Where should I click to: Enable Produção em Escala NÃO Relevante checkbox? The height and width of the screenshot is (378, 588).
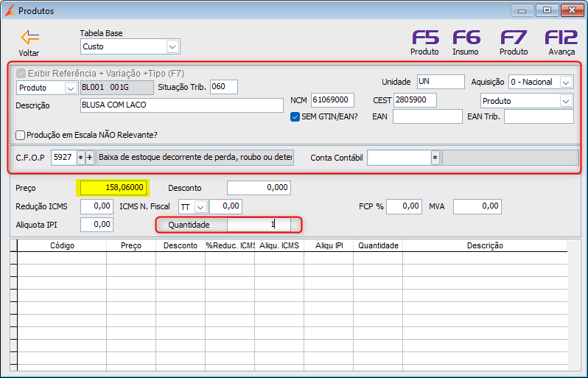pos(21,135)
